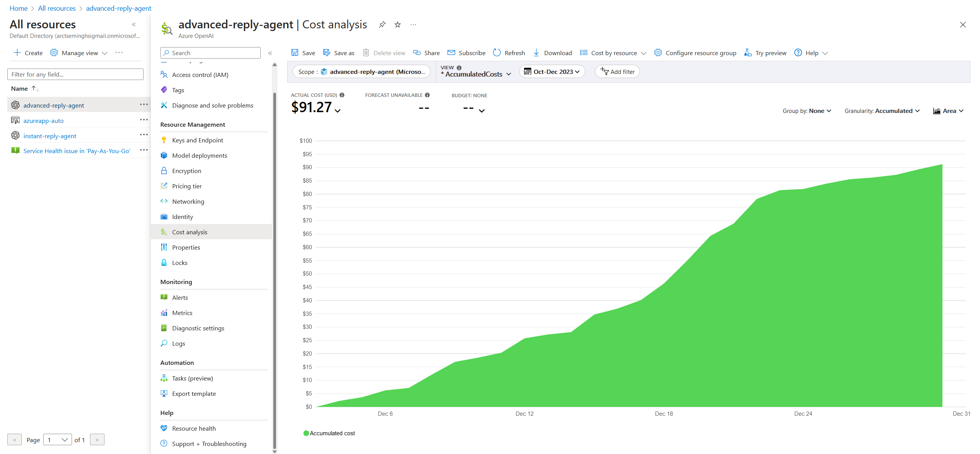Click the Refresh toolbar icon
Viewport: 980px width, 454px height.
(497, 53)
